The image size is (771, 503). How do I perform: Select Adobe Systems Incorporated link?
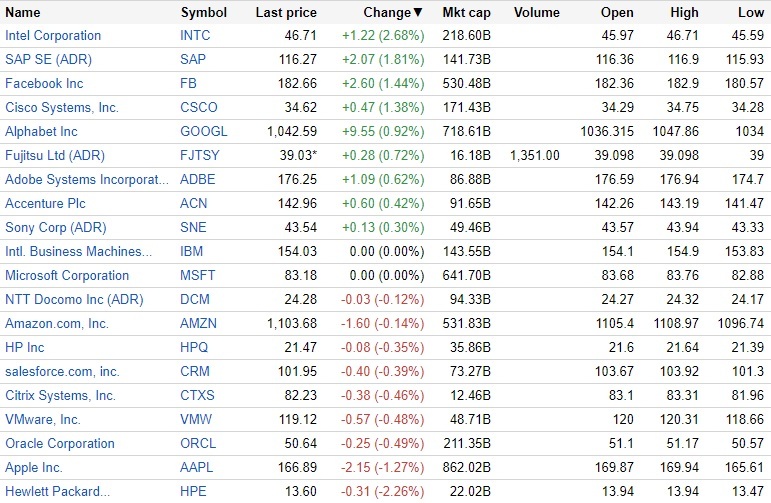click(87, 179)
